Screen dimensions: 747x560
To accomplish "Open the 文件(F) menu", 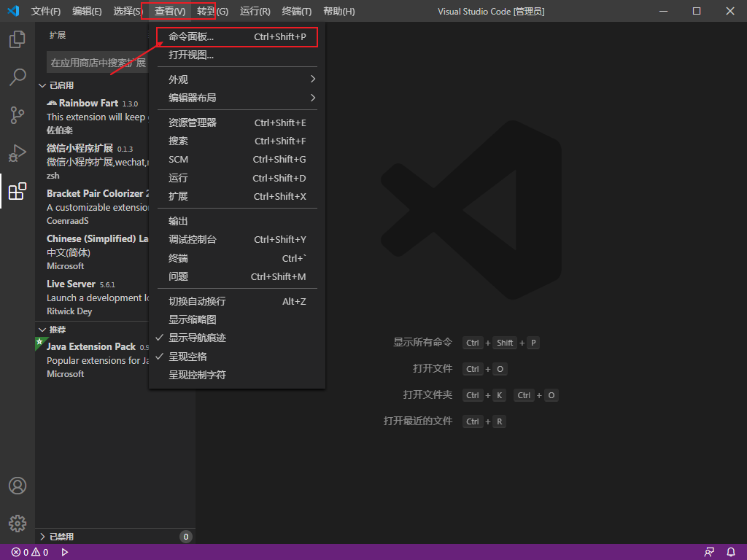I will coord(45,11).
